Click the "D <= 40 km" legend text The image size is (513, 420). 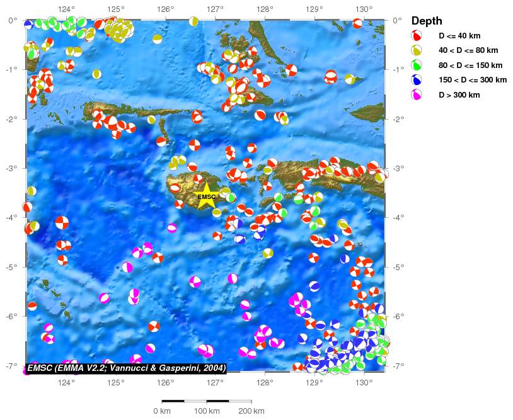point(459,36)
